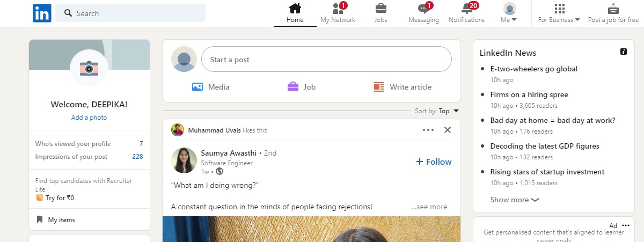The width and height of the screenshot is (644, 242).
Task: Dismiss the post with the X icon
Action: 448,130
